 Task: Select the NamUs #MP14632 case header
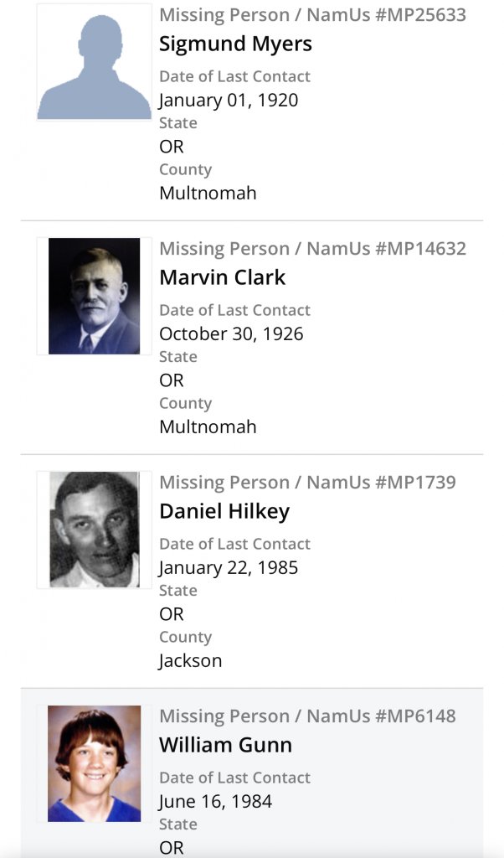click(312, 249)
